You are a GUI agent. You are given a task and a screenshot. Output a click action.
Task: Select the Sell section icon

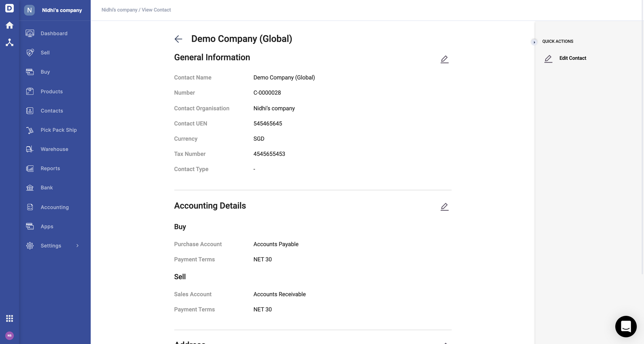(x=30, y=53)
